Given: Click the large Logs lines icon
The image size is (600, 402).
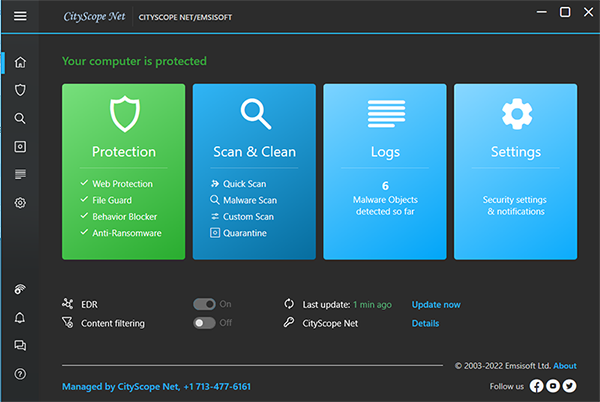Looking at the screenshot, I should pyautogui.click(x=386, y=114).
